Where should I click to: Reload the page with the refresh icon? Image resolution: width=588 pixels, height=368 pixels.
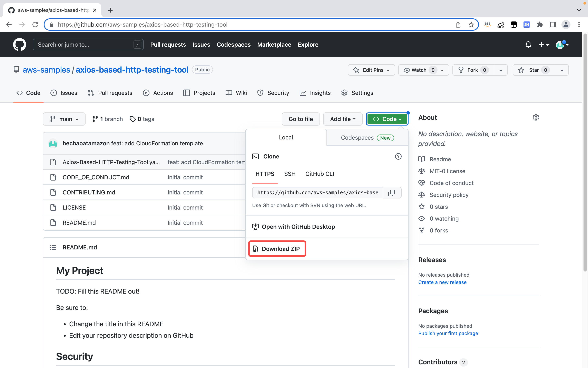click(x=35, y=25)
